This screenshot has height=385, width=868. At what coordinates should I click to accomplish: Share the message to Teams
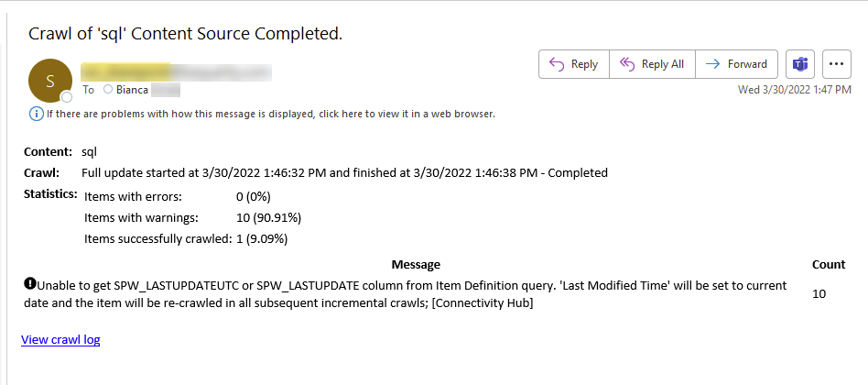point(800,64)
